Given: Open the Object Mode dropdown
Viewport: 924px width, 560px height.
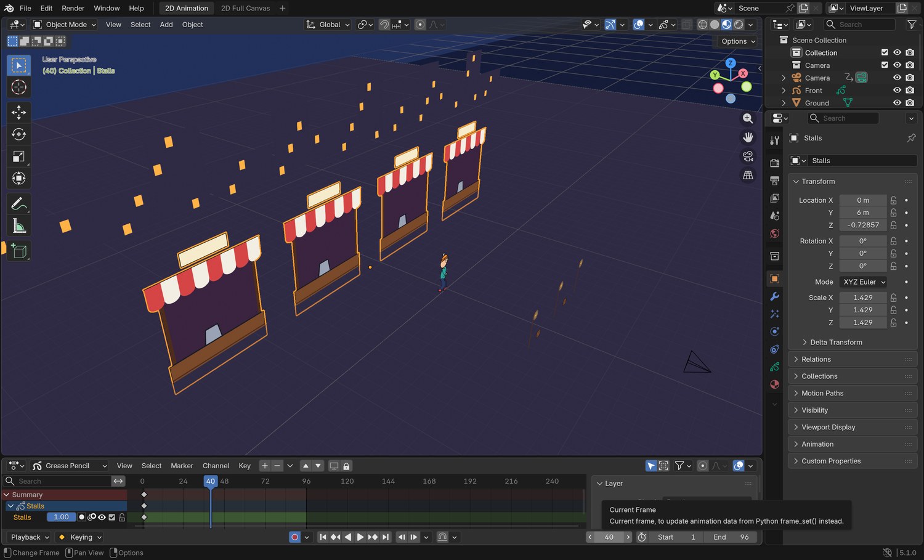Looking at the screenshot, I should click(x=65, y=25).
